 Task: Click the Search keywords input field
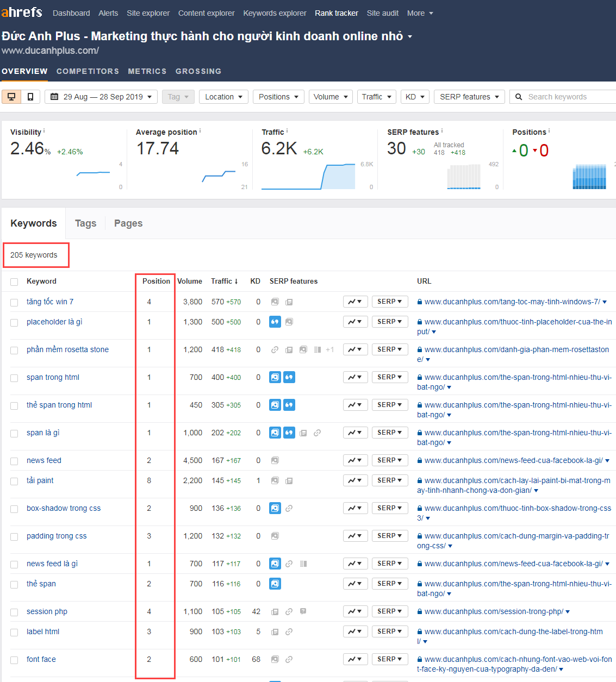click(x=568, y=97)
